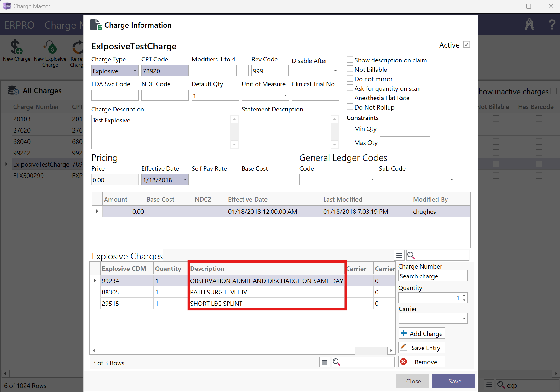This screenshot has height=392, width=560.
Task: Expand the Carrier dropdown
Action: pos(464,318)
